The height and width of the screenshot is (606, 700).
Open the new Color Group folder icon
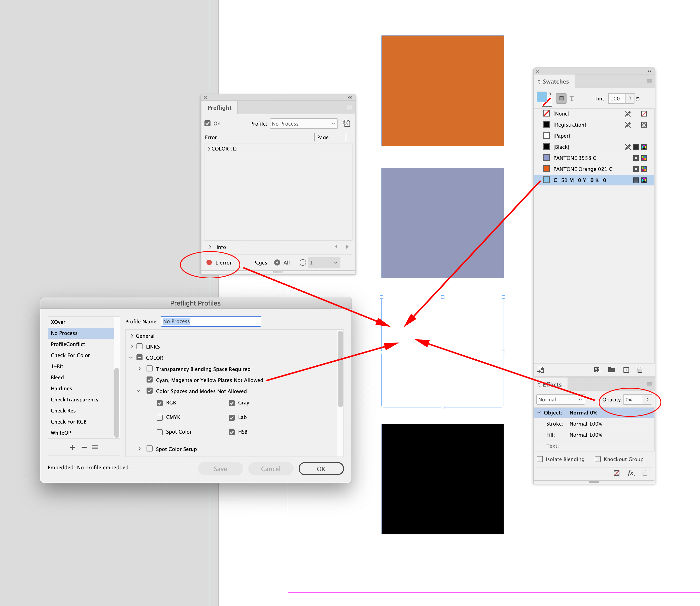click(612, 370)
